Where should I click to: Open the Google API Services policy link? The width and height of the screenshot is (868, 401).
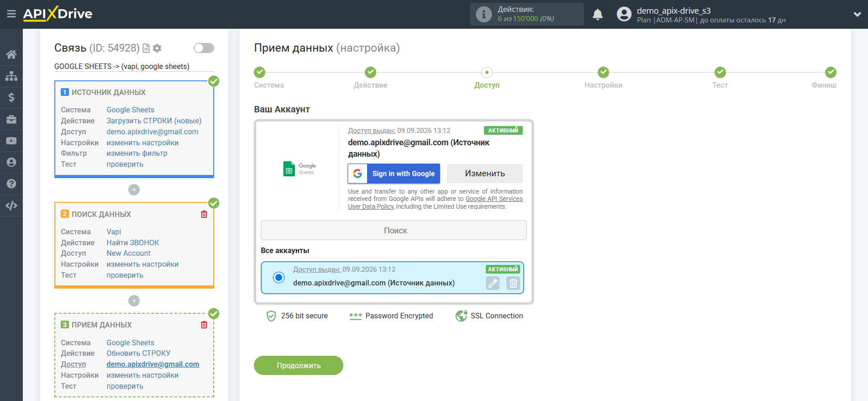(x=494, y=199)
